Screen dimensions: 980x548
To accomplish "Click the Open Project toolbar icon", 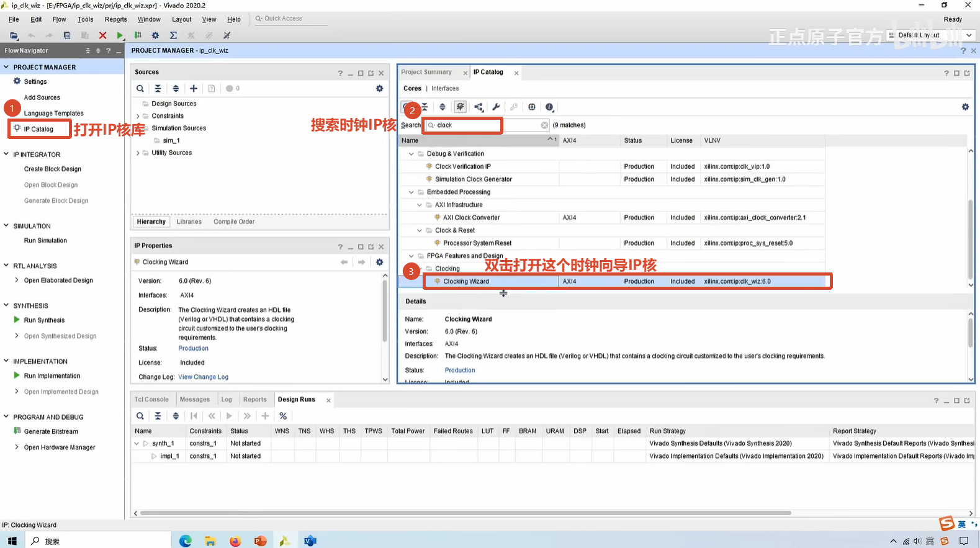I will [x=14, y=35].
